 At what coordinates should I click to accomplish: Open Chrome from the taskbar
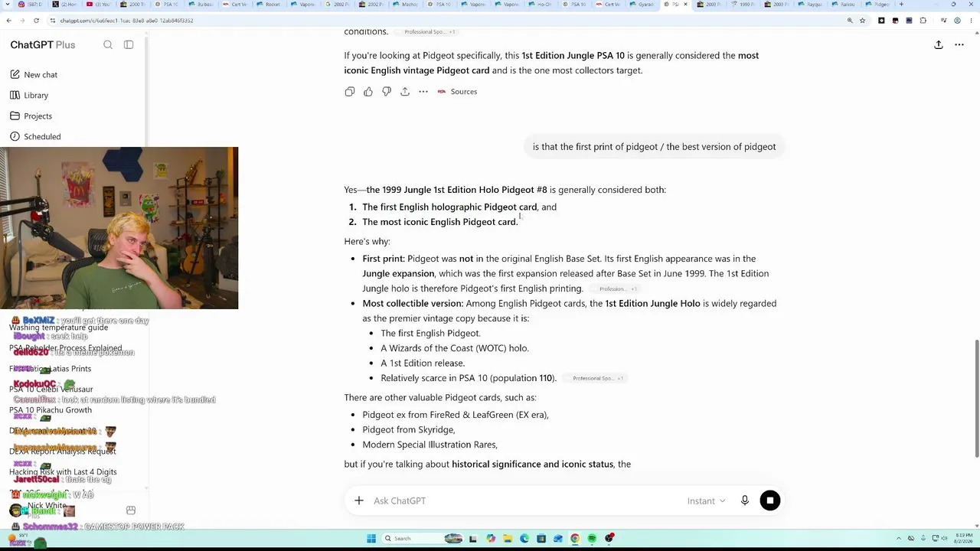tap(575, 539)
